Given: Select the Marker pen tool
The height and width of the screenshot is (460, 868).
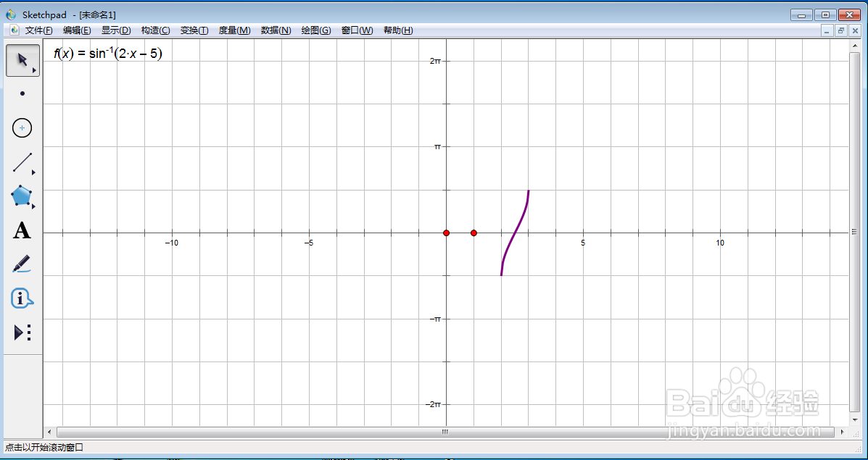Looking at the screenshot, I should (22, 264).
